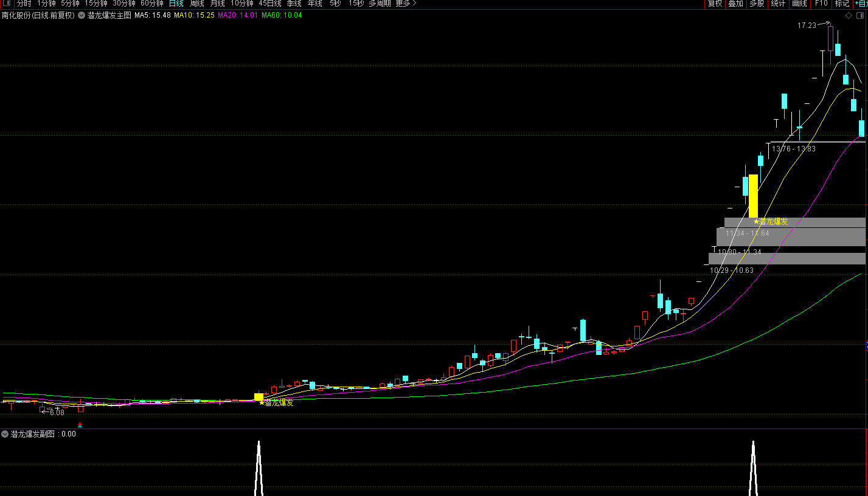Click the 17.23 high price label
Image resolution: width=868 pixels, height=496 pixels.
[807, 26]
